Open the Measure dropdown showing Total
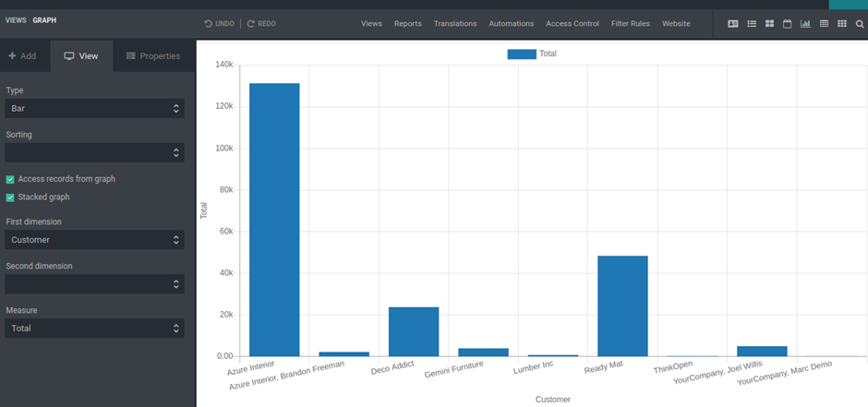Viewport: 868px width, 407px height. click(94, 329)
